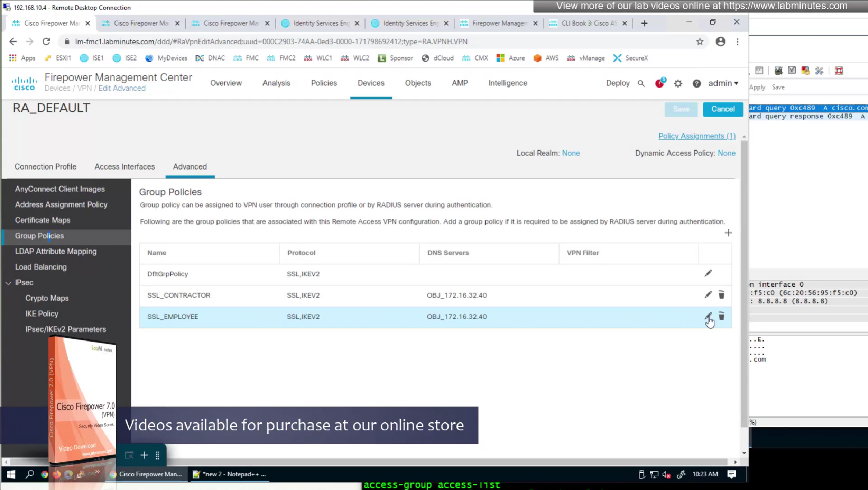Open the notifications alert icon
The width and height of the screenshot is (868, 490).
click(659, 83)
